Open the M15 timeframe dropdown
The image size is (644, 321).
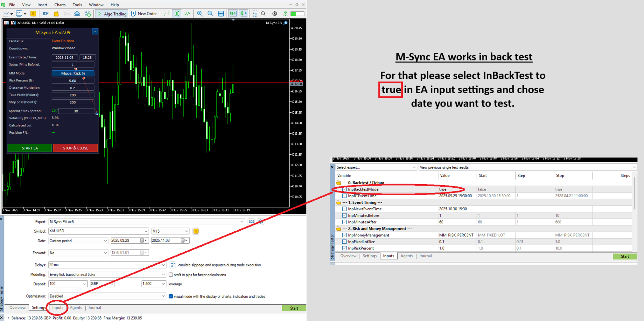[170, 231]
